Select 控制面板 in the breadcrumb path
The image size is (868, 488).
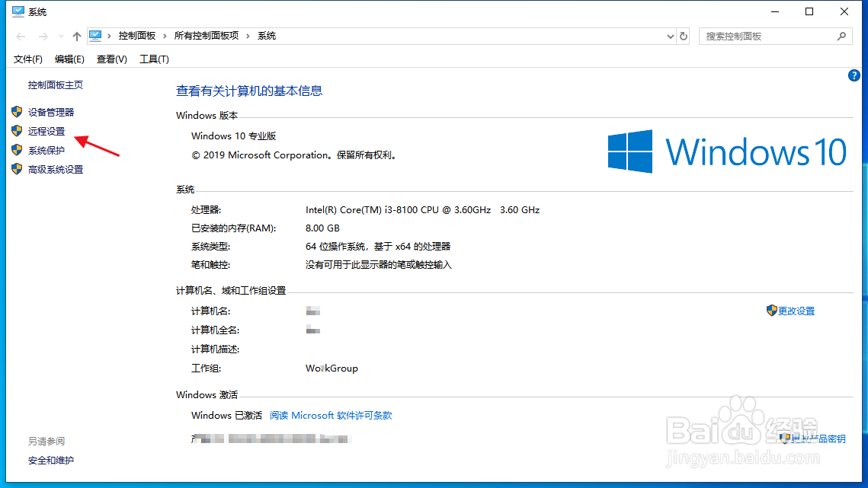(x=136, y=36)
